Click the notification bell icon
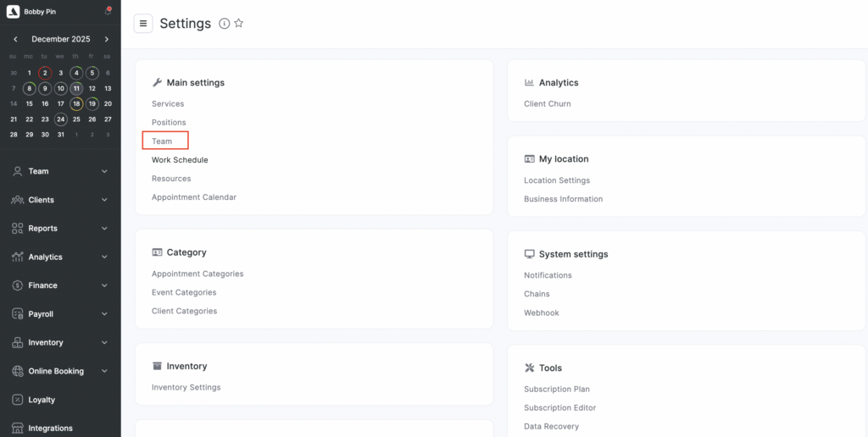 [x=108, y=11]
